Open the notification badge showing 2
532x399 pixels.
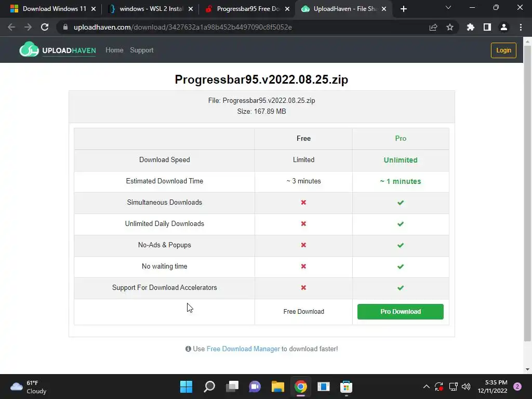[x=517, y=387]
